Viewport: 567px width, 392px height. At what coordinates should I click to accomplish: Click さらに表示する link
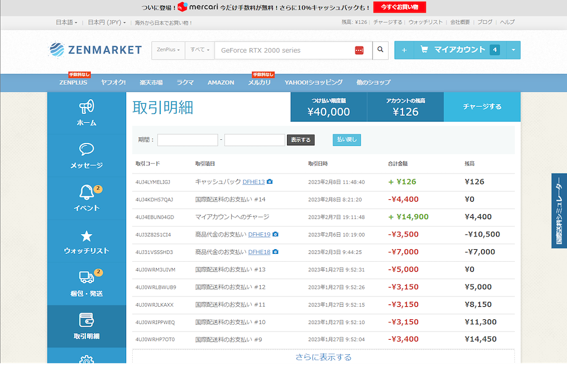(x=323, y=357)
